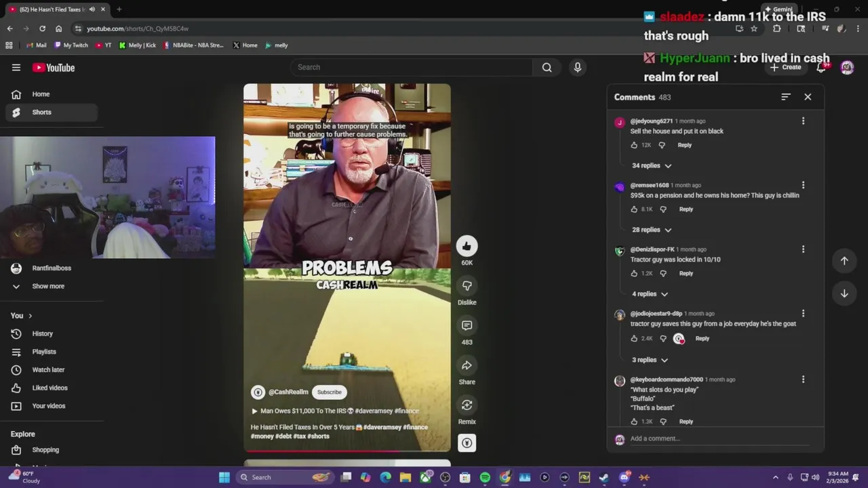Go to next short with down arrow
Image resolution: width=868 pixels, height=488 pixels.
844,293
